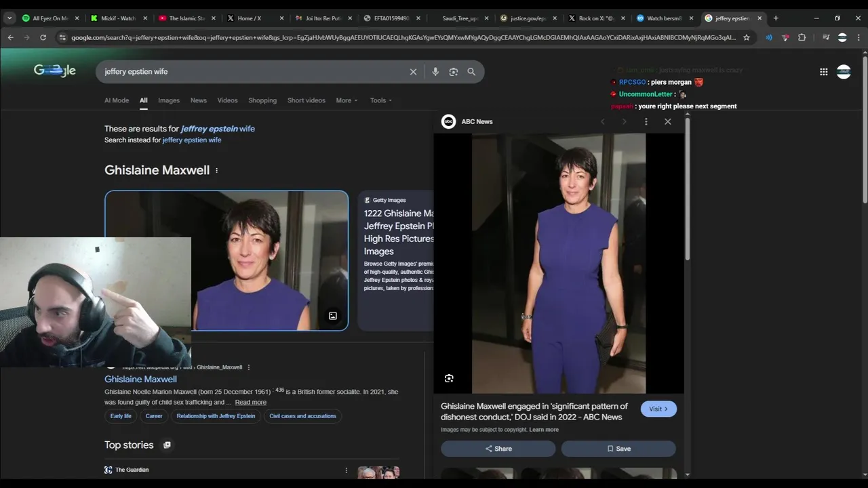This screenshot has width=868, height=488.
Task: Click the image preview panel scrollbar
Action: click(x=688, y=190)
